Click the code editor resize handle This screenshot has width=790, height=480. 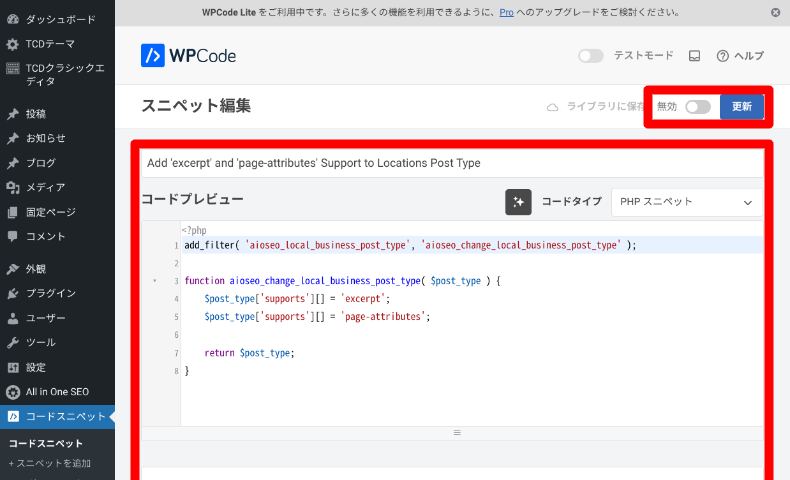[x=457, y=433]
